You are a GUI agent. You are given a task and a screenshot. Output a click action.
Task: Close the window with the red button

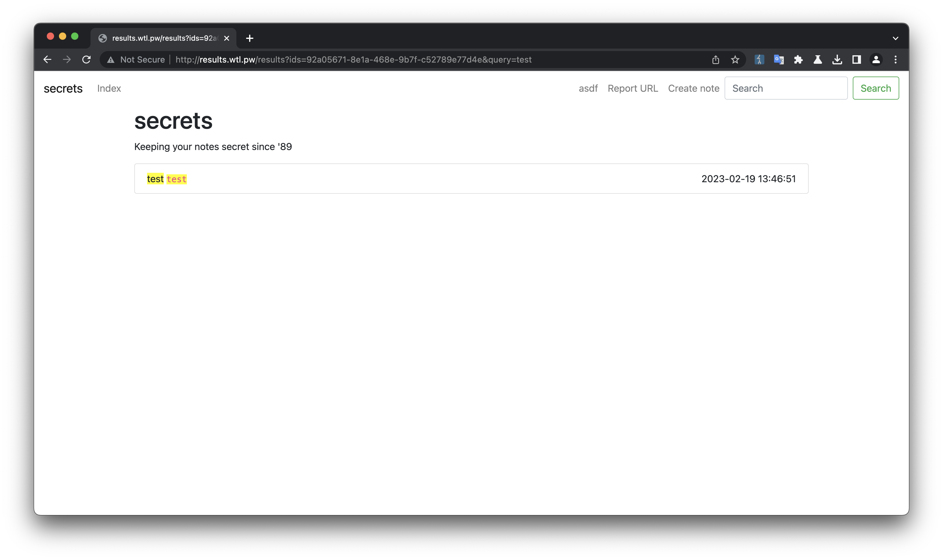pos(50,36)
